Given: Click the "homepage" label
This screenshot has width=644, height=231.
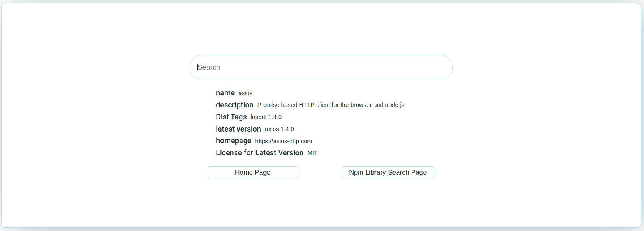Looking at the screenshot, I should 233,141.
